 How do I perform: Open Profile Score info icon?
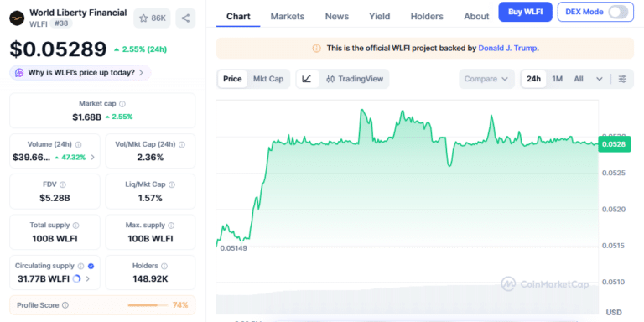(65, 305)
